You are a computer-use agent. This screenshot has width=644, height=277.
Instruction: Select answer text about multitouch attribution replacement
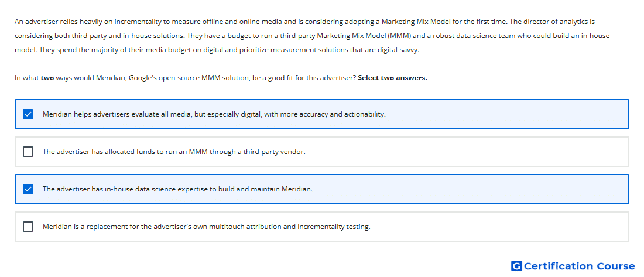tap(207, 227)
